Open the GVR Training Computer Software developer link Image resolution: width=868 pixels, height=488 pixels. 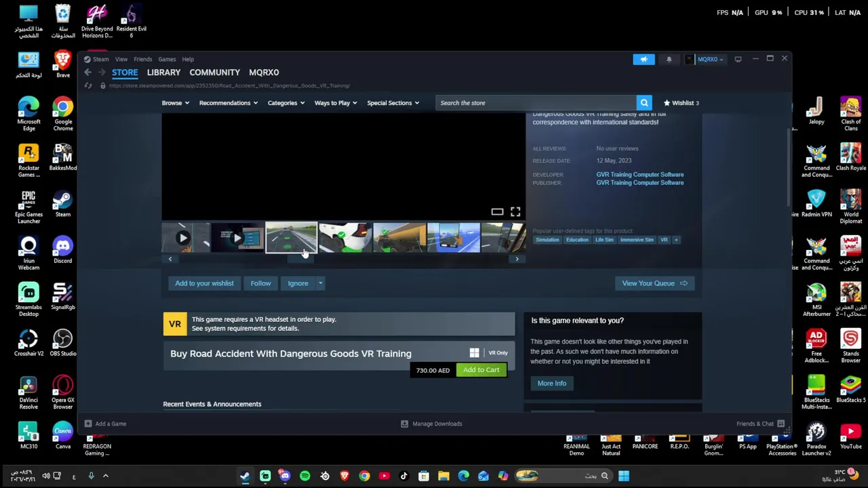pyautogui.click(x=640, y=175)
